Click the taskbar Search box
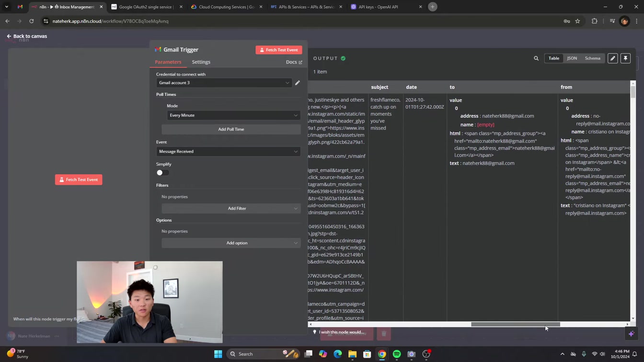This screenshot has width=644, height=362. tap(263, 354)
